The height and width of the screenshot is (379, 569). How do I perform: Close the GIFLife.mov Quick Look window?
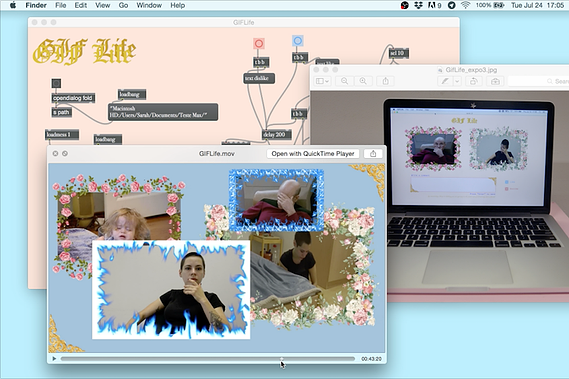(x=55, y=154)
